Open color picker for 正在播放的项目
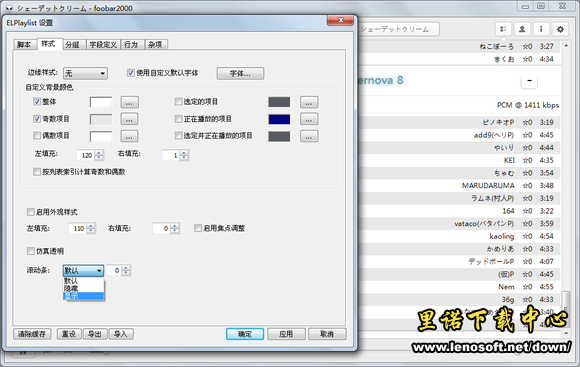The height and width of the screenshot is (367, 580). pyautogui.click(x=309, y=119)
